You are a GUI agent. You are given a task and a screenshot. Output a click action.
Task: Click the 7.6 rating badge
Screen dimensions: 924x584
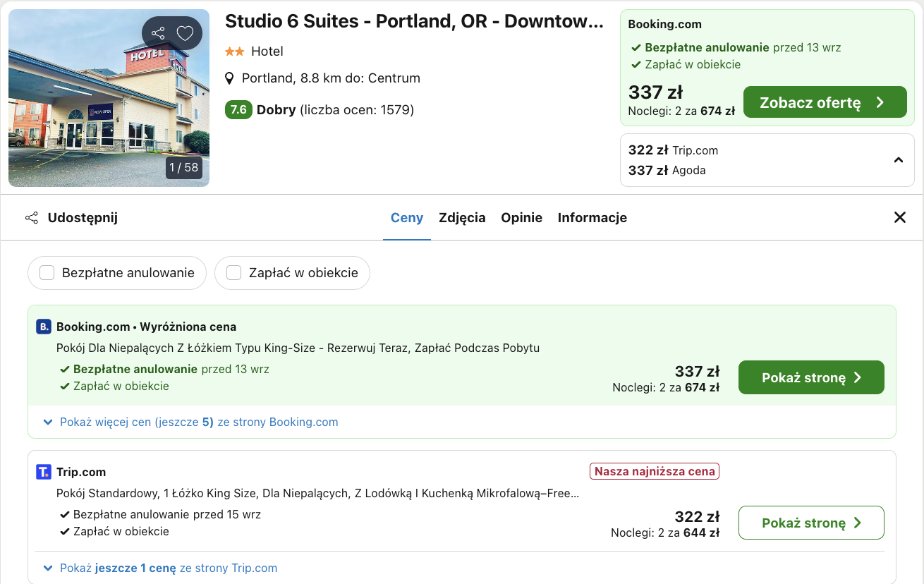tap(238, 110)
